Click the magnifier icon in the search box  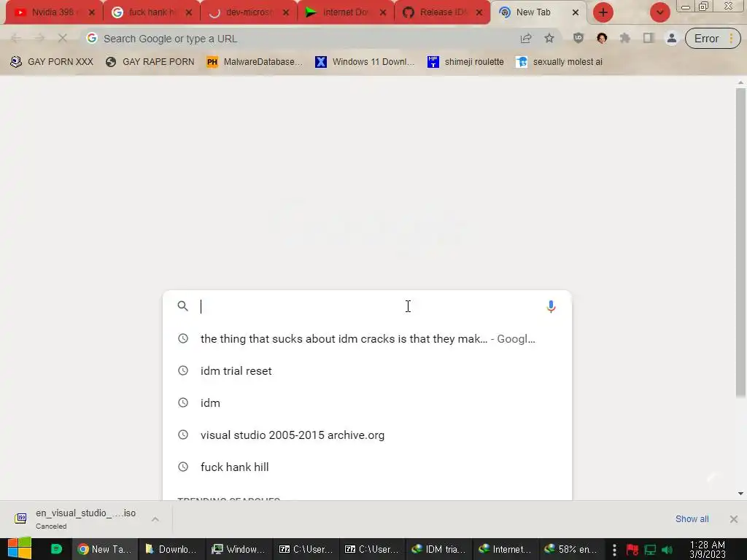click(182, 306)
